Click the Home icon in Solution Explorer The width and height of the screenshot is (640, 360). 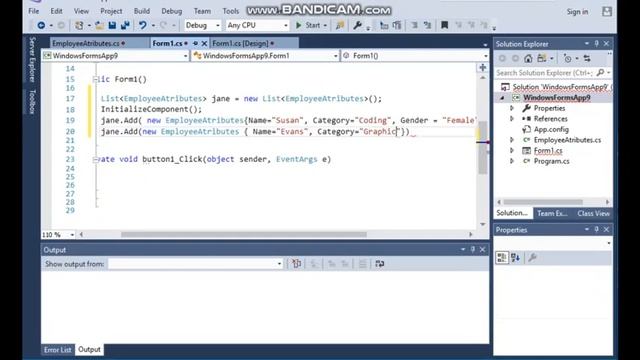click(x=528, y=58)
